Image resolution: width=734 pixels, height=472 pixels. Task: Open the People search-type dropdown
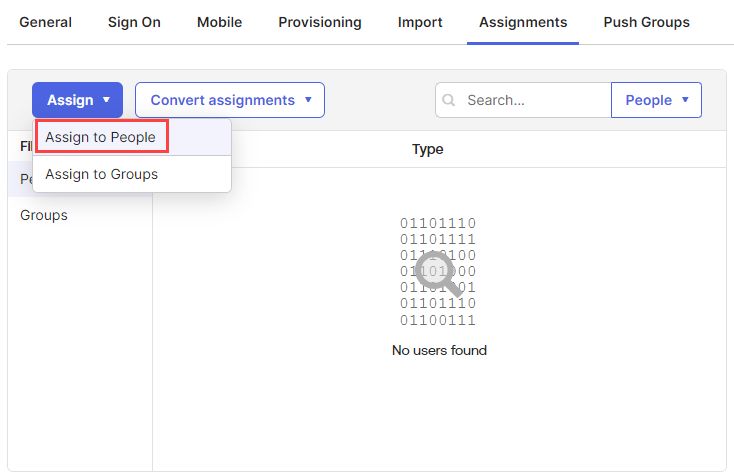coord(656,100)
